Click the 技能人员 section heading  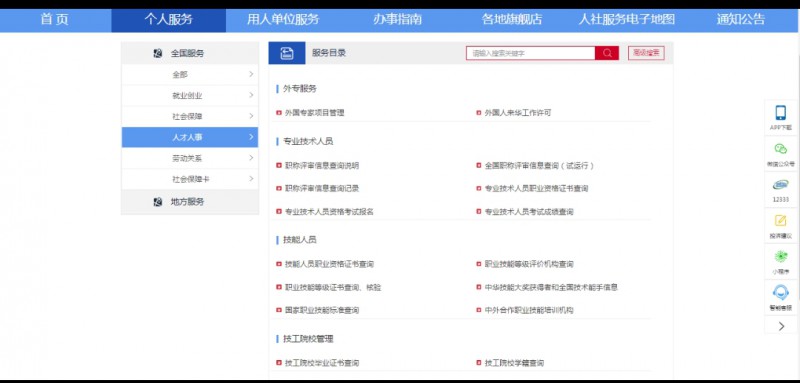pyautogui.click(x=300, y=240)
